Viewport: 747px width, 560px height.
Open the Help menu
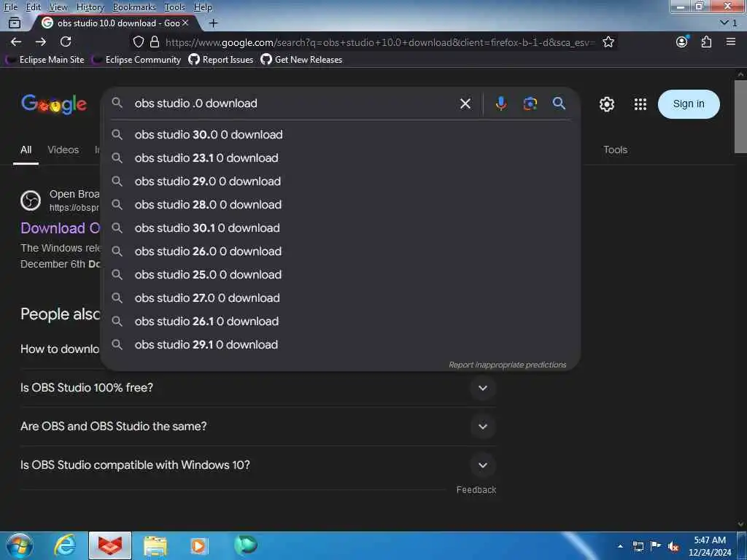tap(203, 7)
